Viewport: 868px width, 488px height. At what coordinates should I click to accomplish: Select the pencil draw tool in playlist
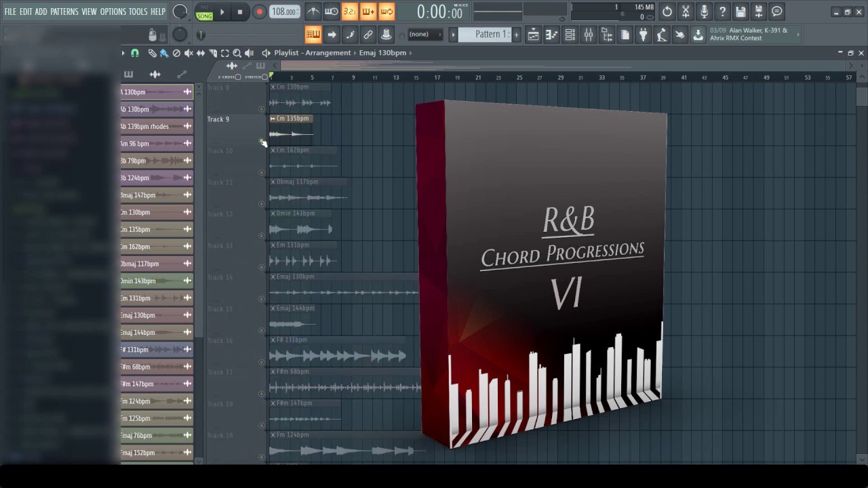153,53
